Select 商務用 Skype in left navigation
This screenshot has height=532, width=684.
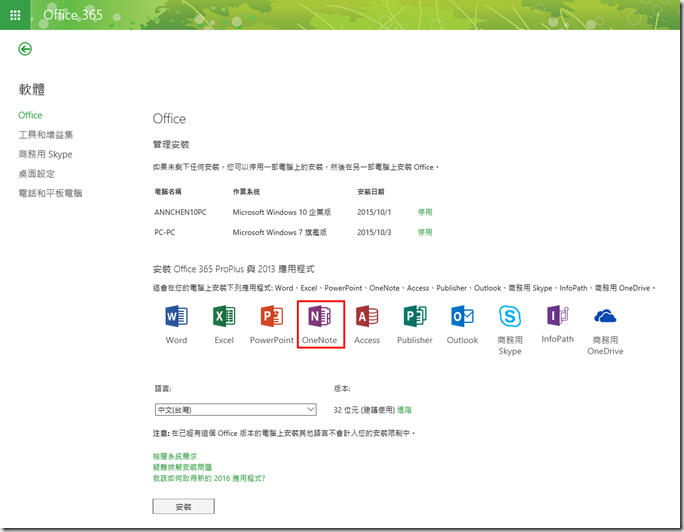(x=46, y=154)
